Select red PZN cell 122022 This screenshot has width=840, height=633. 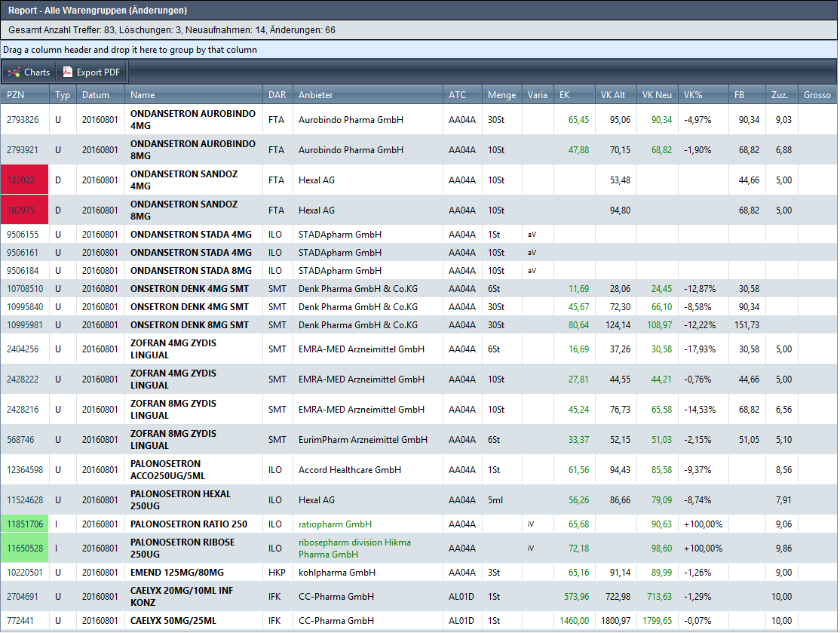point(25,180)
